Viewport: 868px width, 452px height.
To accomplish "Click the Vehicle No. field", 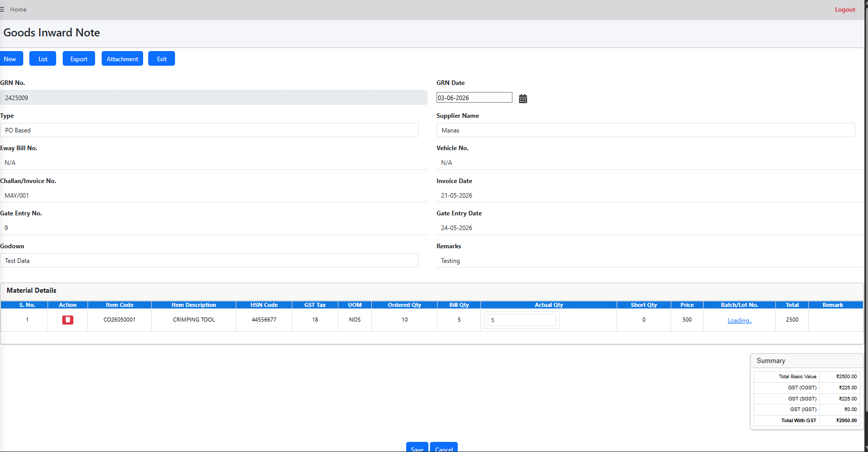I will [650, 163].
